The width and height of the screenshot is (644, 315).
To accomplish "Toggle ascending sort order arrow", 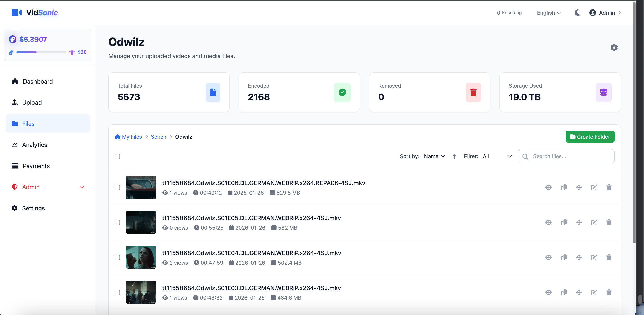I will (454, 156).
